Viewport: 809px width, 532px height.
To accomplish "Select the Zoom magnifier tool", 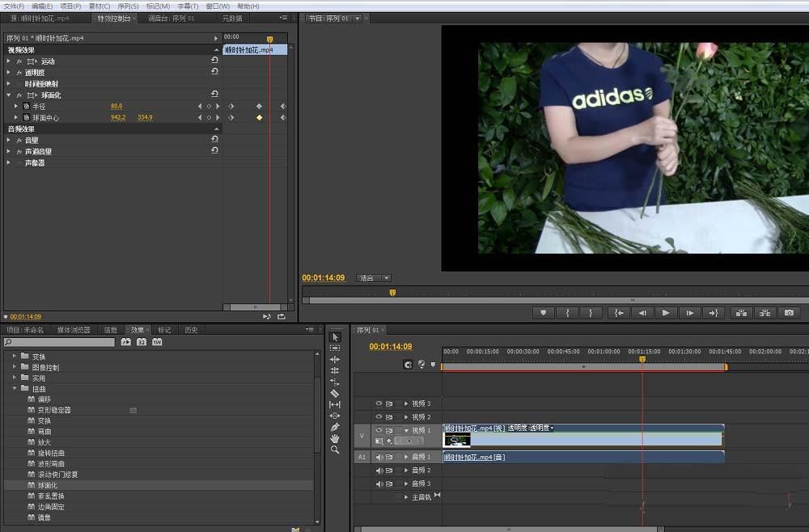I will [x=335, y=450].
